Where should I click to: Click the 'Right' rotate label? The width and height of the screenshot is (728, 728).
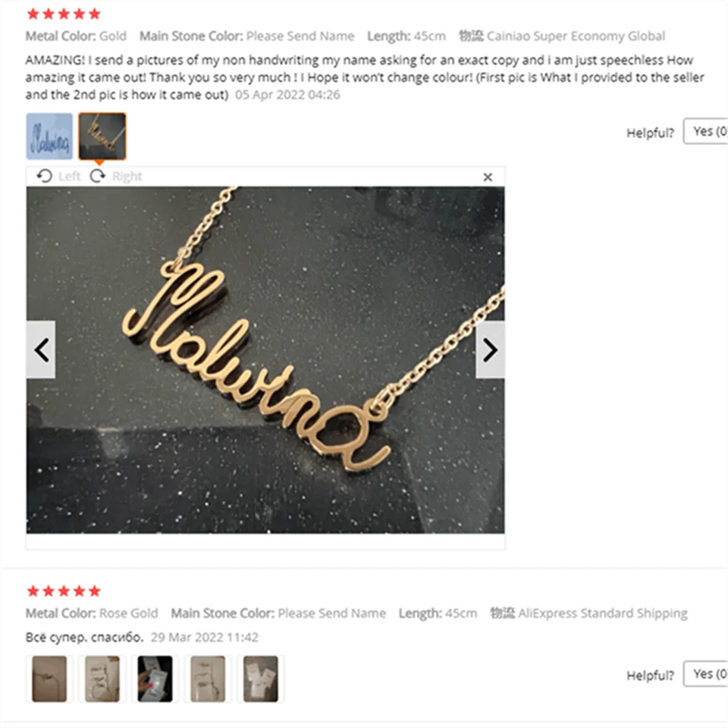pyautogui.click(x=127, y=177)
